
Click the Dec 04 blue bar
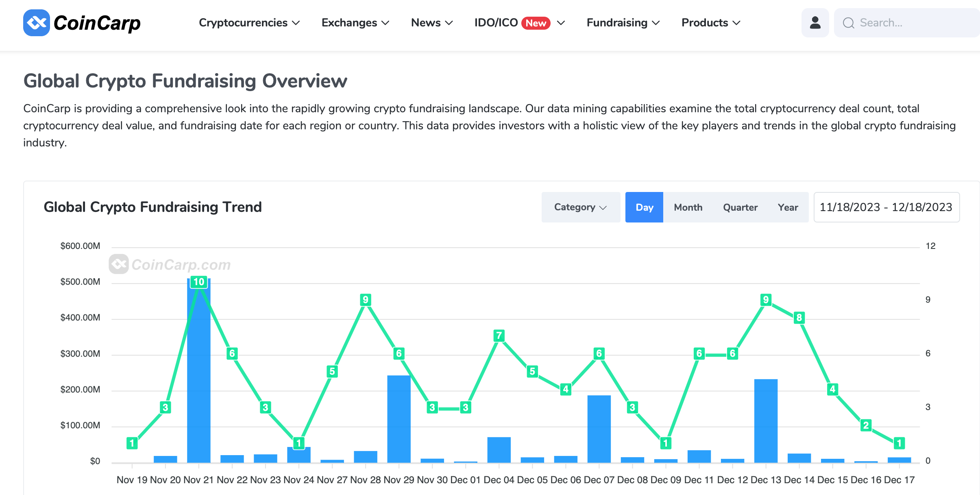[499, 450]
